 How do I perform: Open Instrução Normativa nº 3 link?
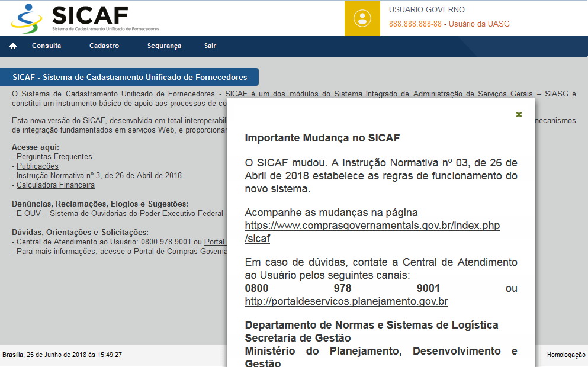99,175
